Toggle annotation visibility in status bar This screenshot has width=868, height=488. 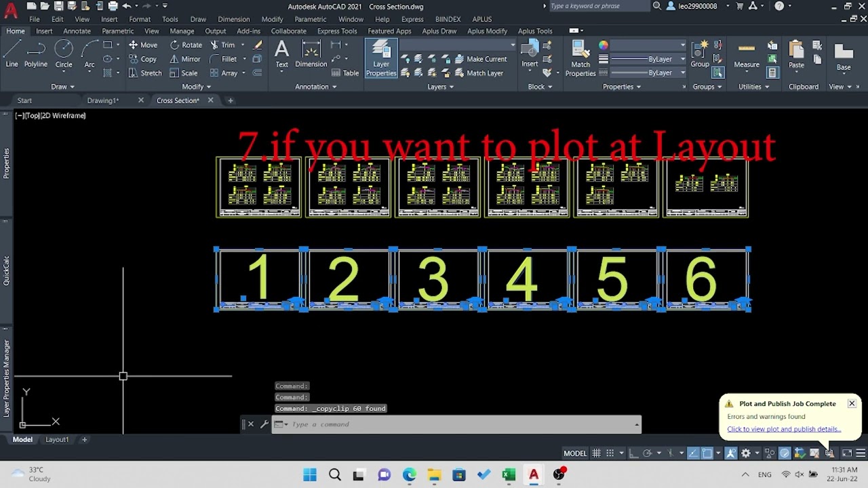coord(731,453)
